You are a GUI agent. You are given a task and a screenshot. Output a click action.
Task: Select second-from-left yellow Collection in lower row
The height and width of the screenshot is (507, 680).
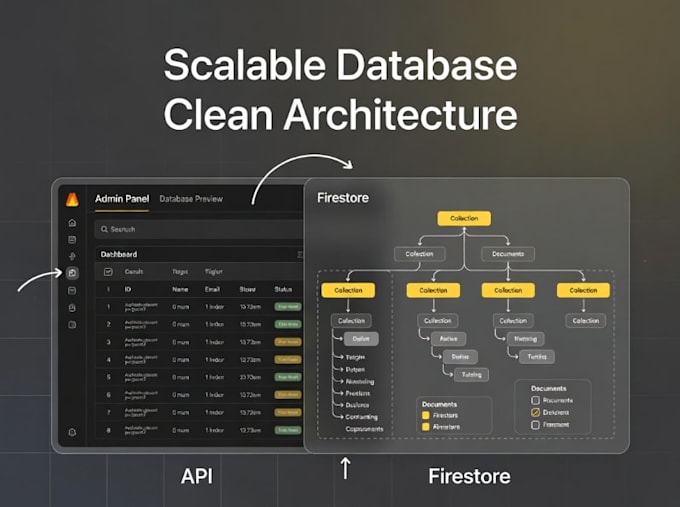[x=433, y=290]
